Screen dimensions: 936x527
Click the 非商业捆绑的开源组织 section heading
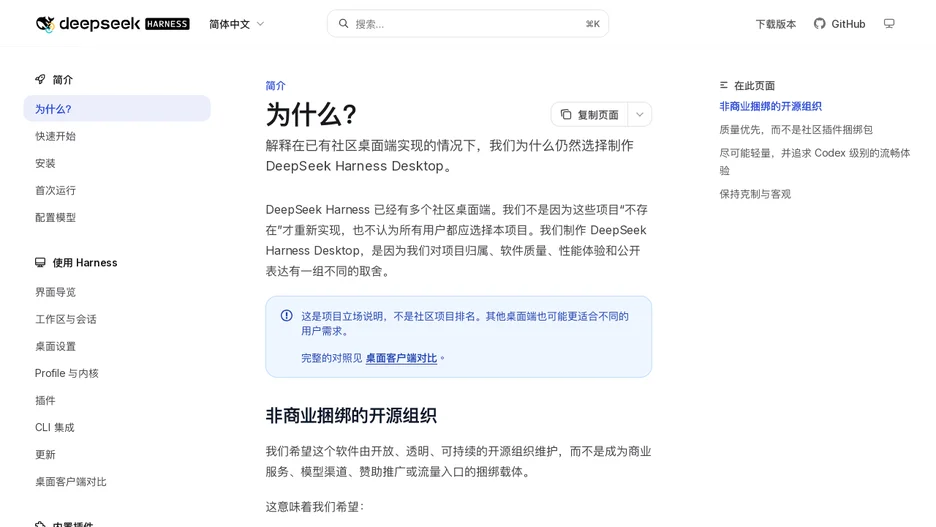(x=351, y=415)
